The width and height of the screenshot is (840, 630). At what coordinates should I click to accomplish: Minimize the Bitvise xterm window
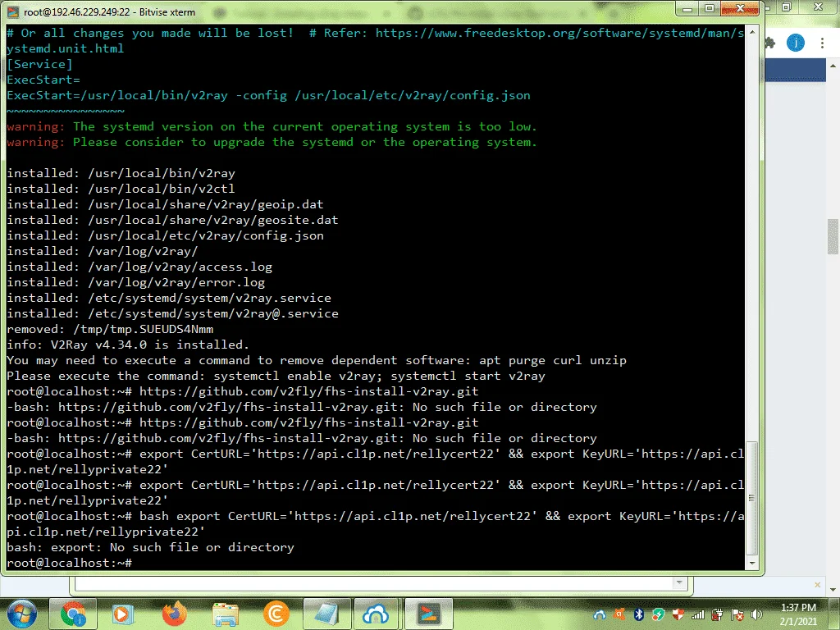[688, 8]
